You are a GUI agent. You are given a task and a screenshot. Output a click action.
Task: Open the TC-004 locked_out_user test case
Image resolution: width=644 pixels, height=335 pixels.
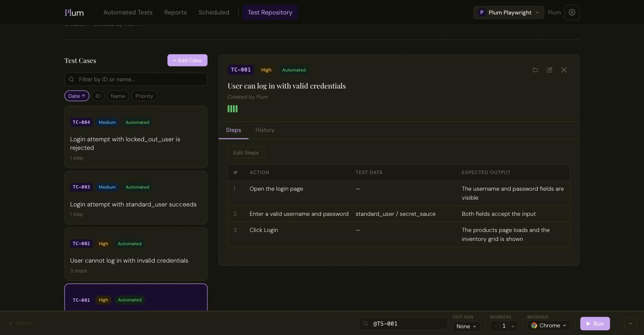(x=136, y=137)
